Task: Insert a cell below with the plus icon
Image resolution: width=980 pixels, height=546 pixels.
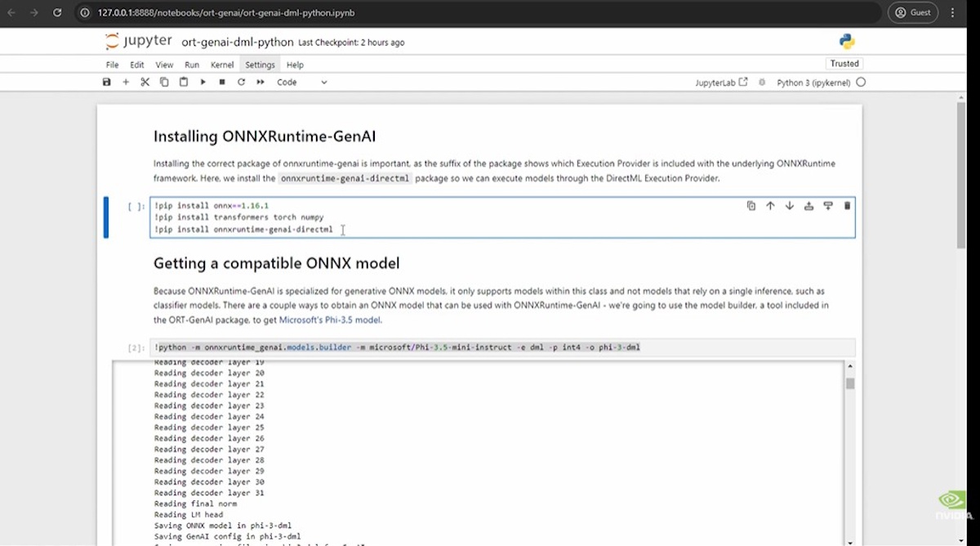Action: pos(126,82)
